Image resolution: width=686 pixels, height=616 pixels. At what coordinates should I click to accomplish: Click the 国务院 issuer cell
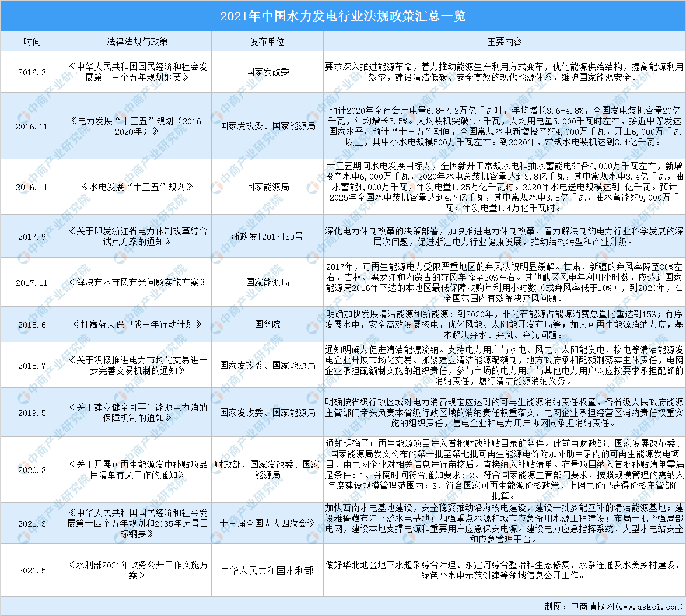pos(267,324)
